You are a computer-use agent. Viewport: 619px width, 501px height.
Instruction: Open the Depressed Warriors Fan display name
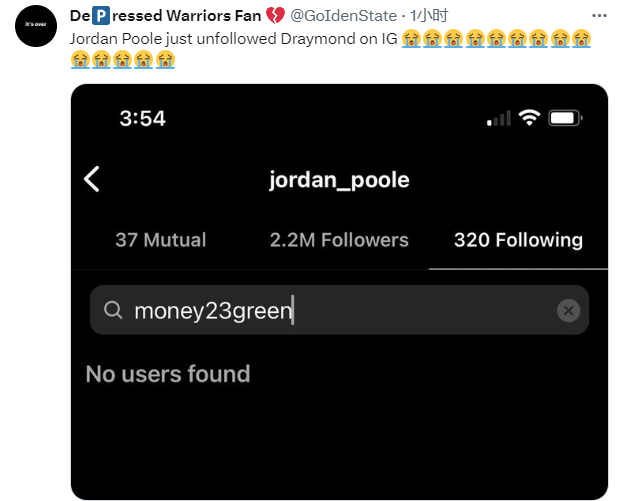click(x=165, y=16)
